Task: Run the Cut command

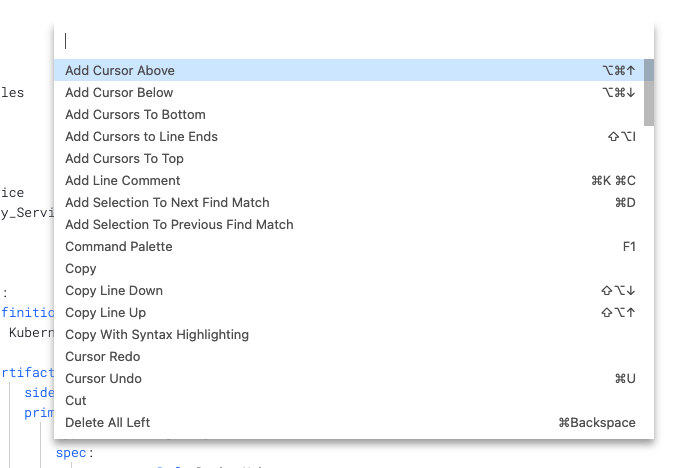Action: tap(76, 400)
